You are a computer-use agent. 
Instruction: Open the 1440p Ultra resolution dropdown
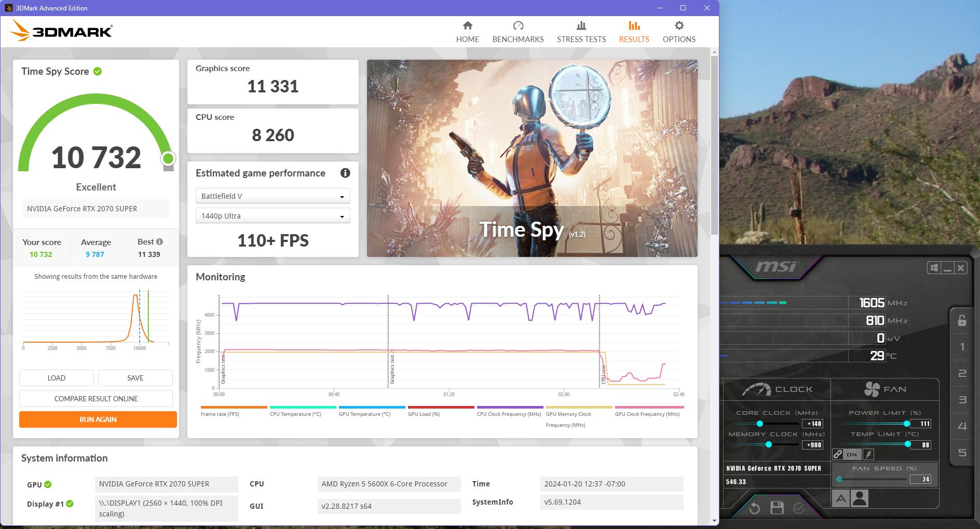(273, 216)
